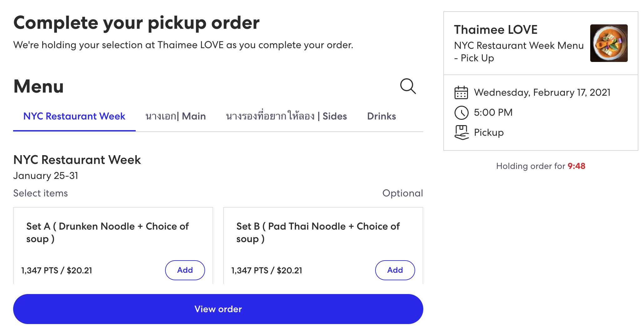
Task: Add Set A Drunken Noodle to order
Action: (x=184, y=270)
